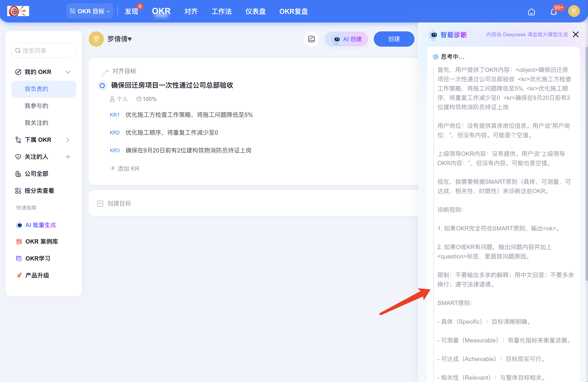The height and width of the screenshot is (382, 588).
Task: Click the plus icon next to 关注的人
Action: tap(68, 157)
